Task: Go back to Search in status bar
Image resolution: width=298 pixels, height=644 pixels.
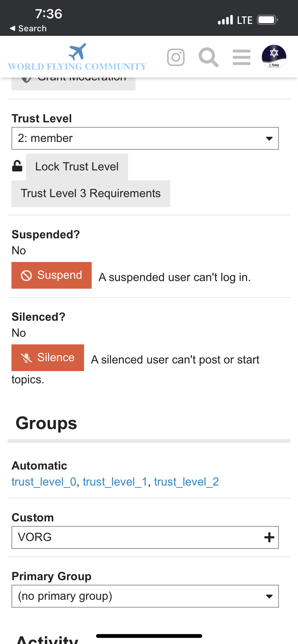Action: (x=28, y=28)
